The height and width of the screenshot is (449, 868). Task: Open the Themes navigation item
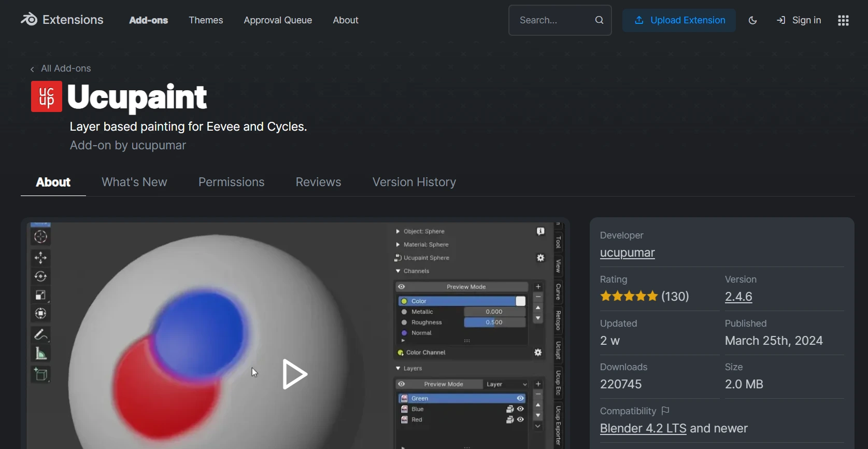[x=206, y=20]
